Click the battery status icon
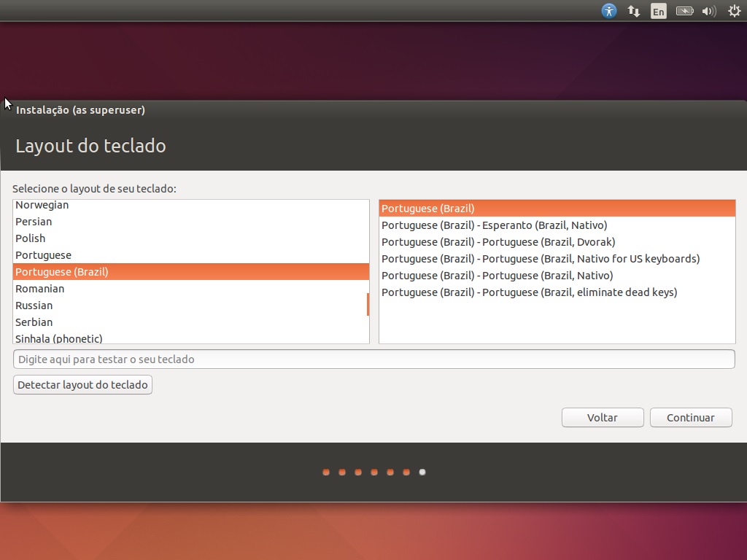The width and height of the screenshot is (747, 560). 684,11
